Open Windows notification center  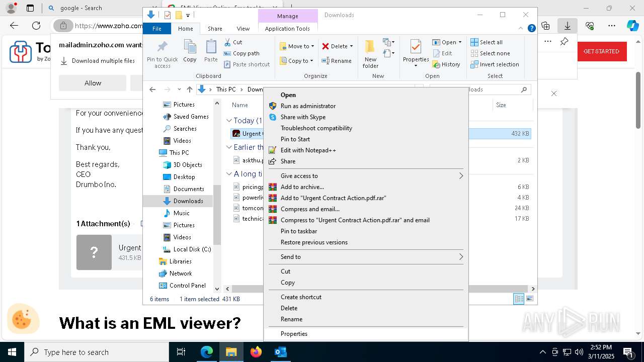[628, 352]
